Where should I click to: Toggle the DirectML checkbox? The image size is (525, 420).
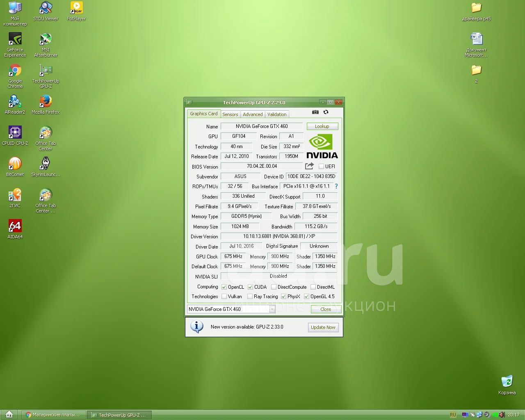point(313,287)
